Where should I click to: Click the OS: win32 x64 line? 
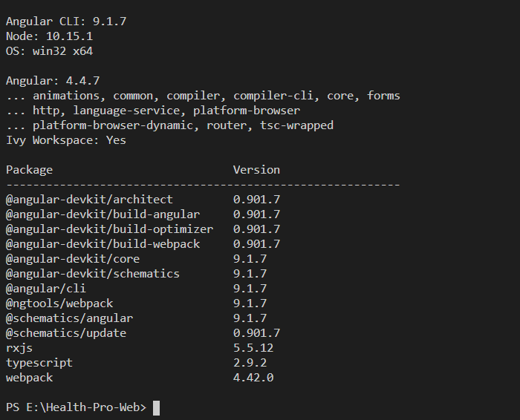(50, 51)
